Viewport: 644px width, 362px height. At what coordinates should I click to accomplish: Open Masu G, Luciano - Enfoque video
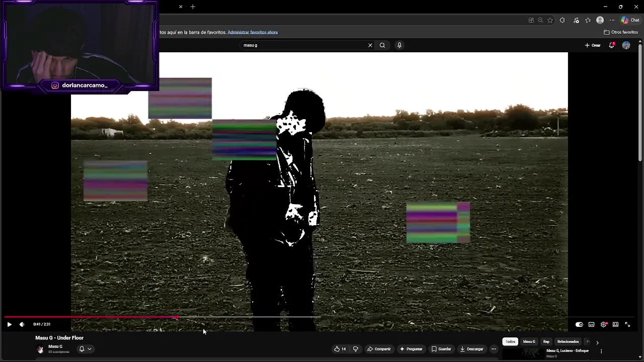568,351
